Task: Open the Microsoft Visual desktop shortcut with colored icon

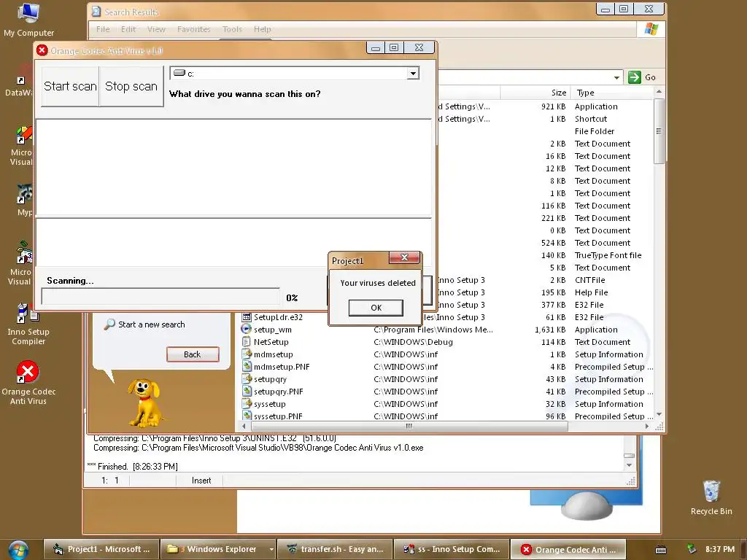Action: coord(23,146)
